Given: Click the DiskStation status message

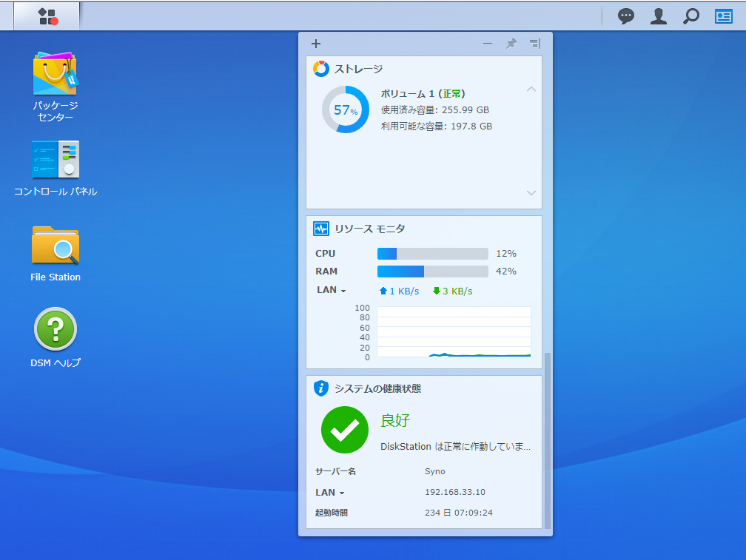Looking at the screenshot, I should [x=455, y=446].
